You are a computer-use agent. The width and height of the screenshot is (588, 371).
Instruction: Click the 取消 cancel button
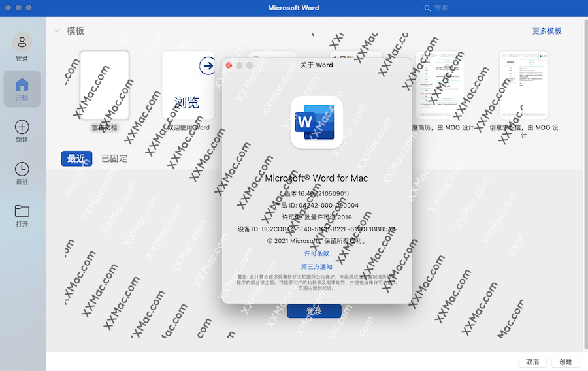(x=532, y=362)
